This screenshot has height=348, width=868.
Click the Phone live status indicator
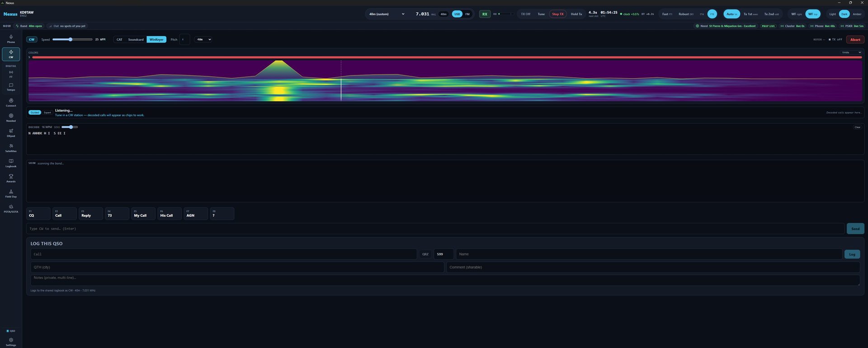(822, 26)
